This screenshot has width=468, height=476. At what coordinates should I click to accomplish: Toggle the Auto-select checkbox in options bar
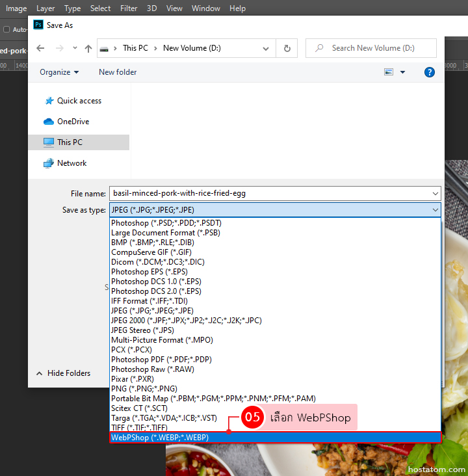[6, 29]
